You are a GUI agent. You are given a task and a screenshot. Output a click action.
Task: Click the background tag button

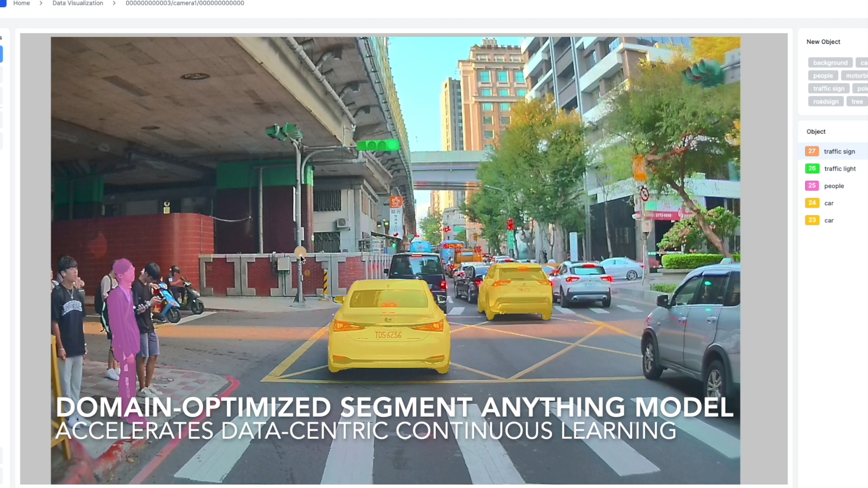(x=830, y=62)
